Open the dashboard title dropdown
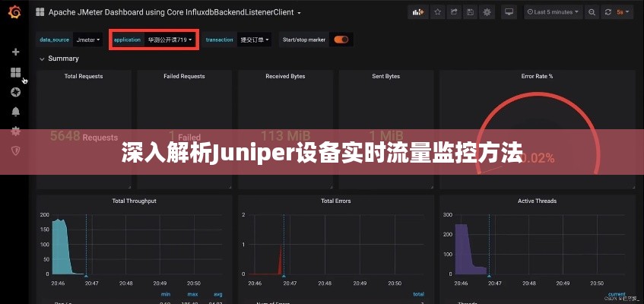This screenshot has height=304, width=644. (x=175, y=12)
